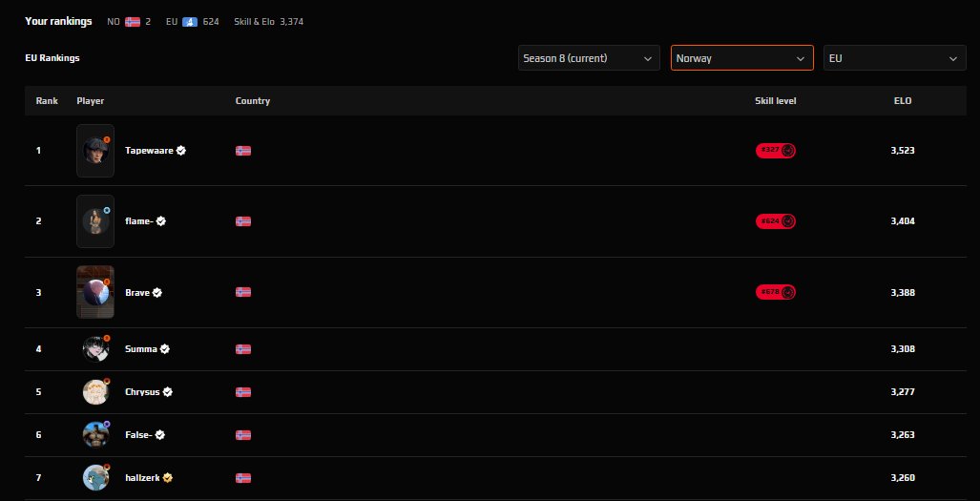
Task: Click verified badge next to Chrysus
Action: click(168, 392)
